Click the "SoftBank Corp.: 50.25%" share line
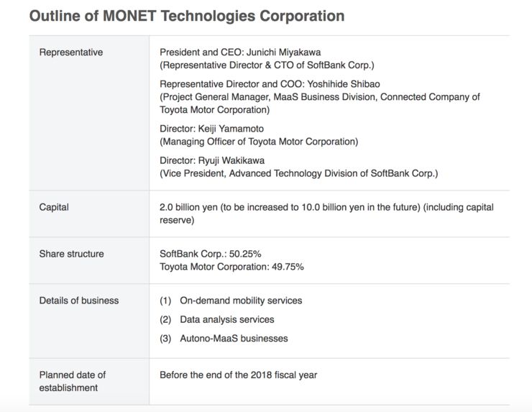Screen dimensions: 532x412 click(210, 254)
